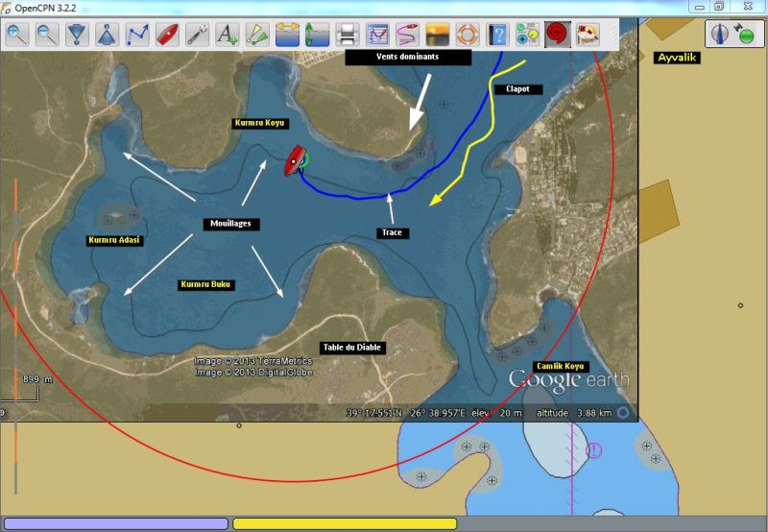
Task: Select the yellow chart bar segment
Action: [x=344, y=523]
